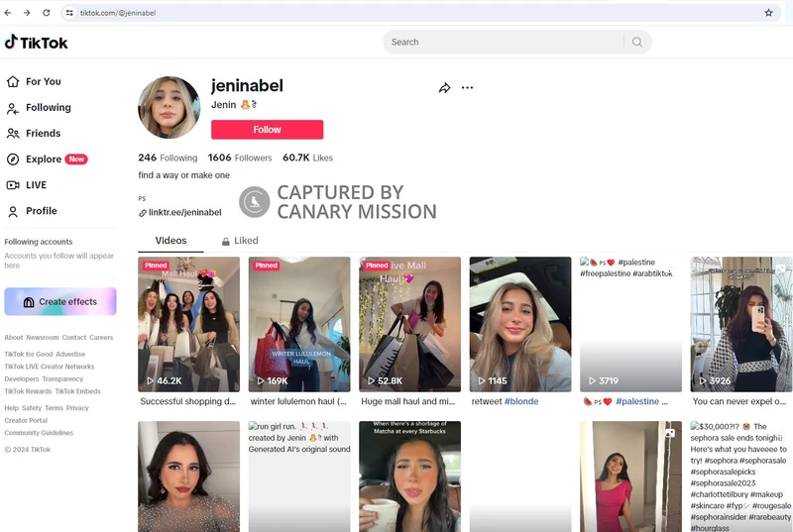Follow the jeninabel account
Image resolution: width=793 pixels, height=532 pixels.
tap(267, 130)
